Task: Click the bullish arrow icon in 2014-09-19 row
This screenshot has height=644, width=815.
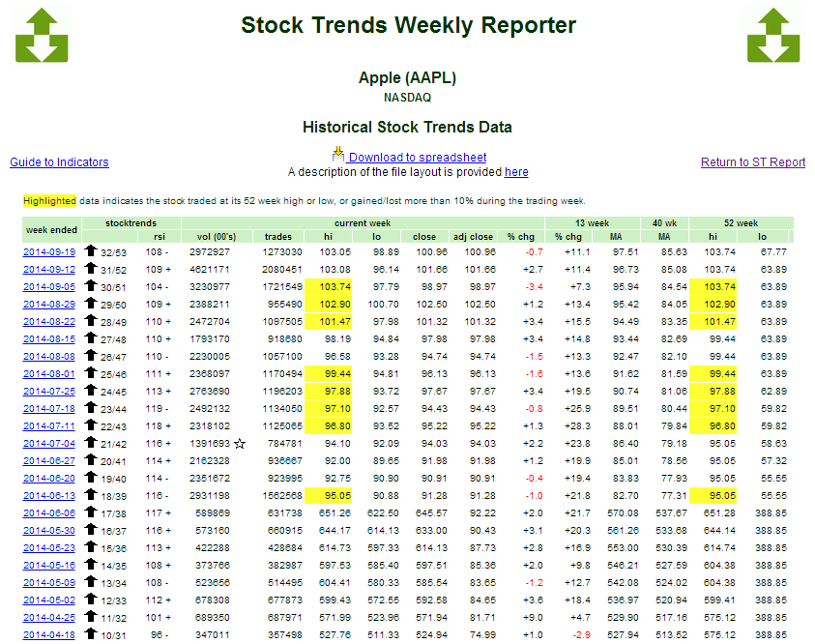Action: [92, 250]
